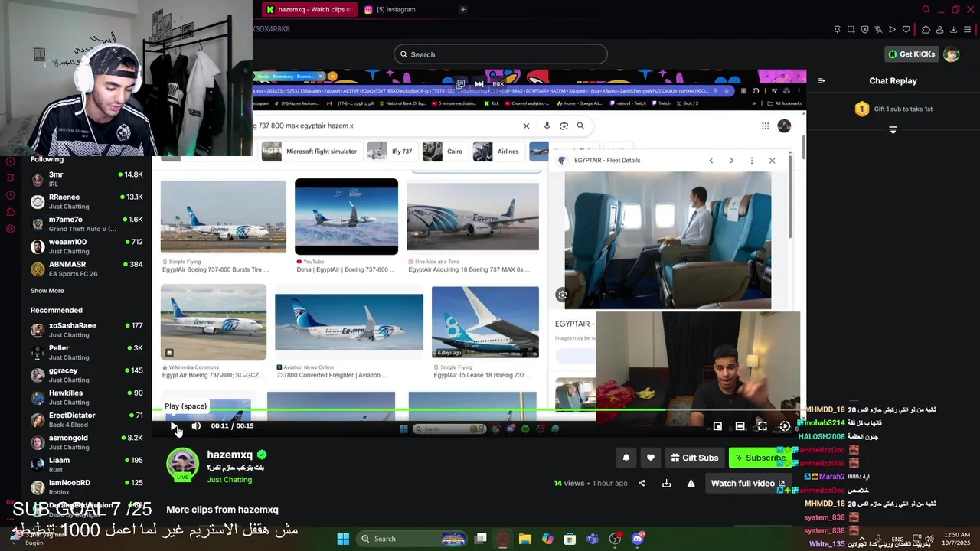980x551 pixels.
Task: Open browser Easy Setup sliders icon
Action: click(967, 29)
